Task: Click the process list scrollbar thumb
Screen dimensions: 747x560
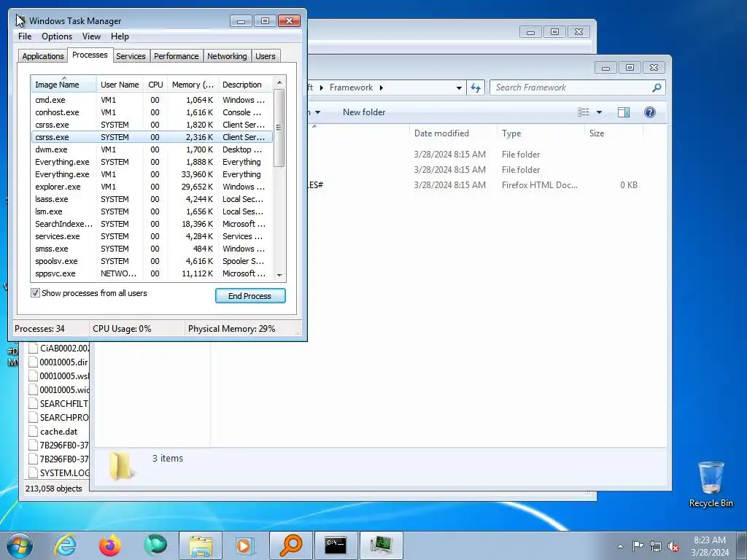Action: 279,128
